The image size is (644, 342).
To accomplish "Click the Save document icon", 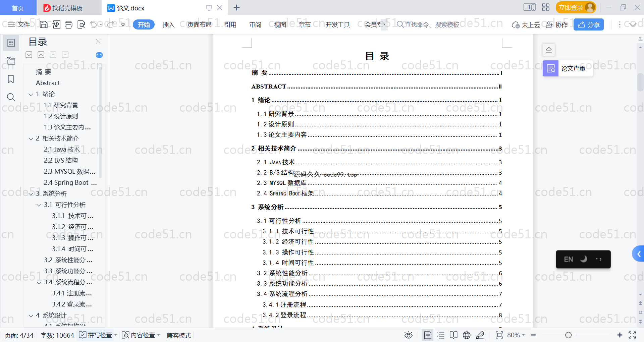I will (x=44, y=24).
